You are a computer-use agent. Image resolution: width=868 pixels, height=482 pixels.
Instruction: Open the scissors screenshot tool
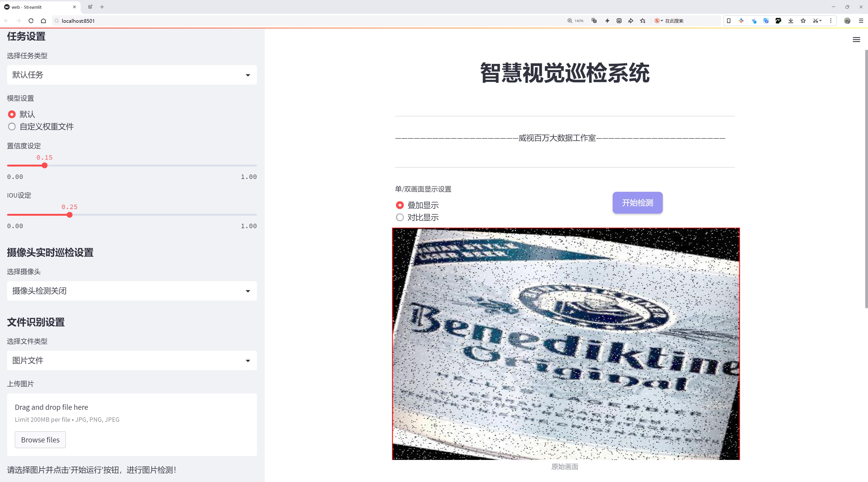coord(817,20)
